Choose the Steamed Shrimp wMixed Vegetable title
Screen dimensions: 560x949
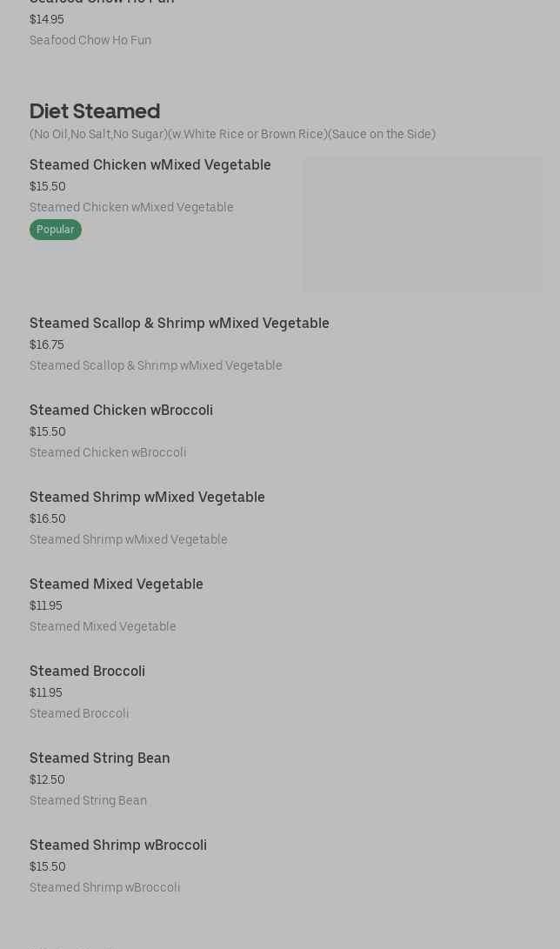coord(147,498)
